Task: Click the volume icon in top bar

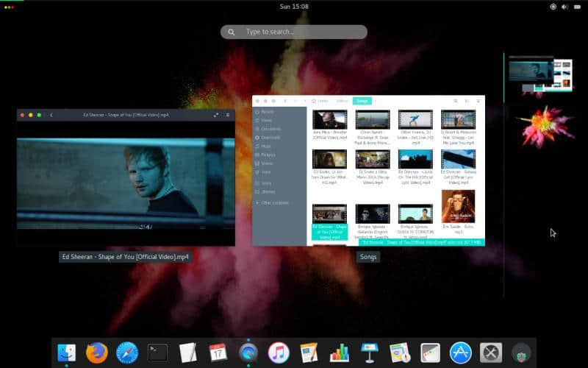Action: tap(565, 7)
